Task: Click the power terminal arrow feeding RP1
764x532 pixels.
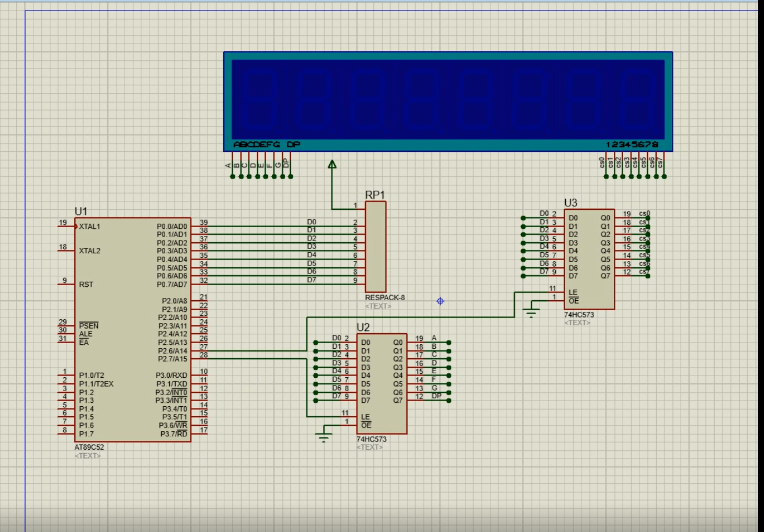Action: pyautogui.click(x=332, y=165)
